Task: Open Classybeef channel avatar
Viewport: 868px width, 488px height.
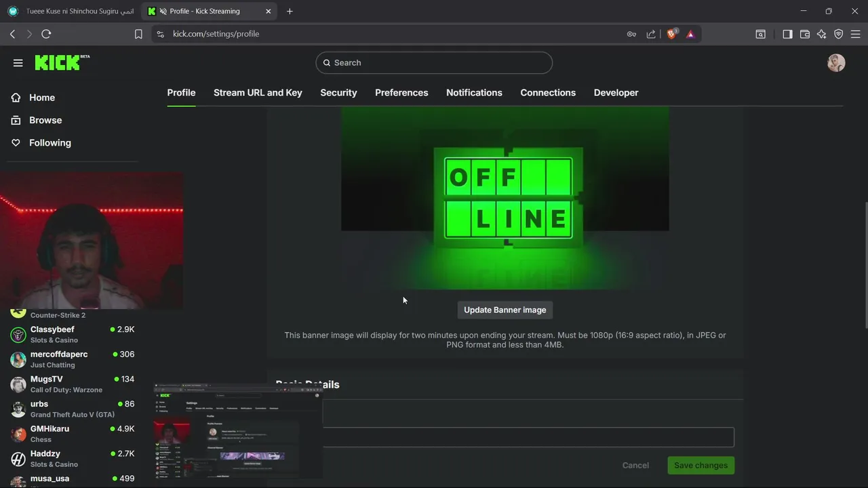Action: click(x=18, y=334)
